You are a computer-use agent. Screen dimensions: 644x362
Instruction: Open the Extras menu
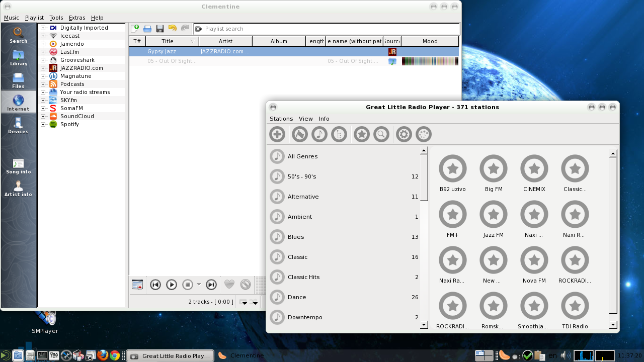tap(77, 18)
